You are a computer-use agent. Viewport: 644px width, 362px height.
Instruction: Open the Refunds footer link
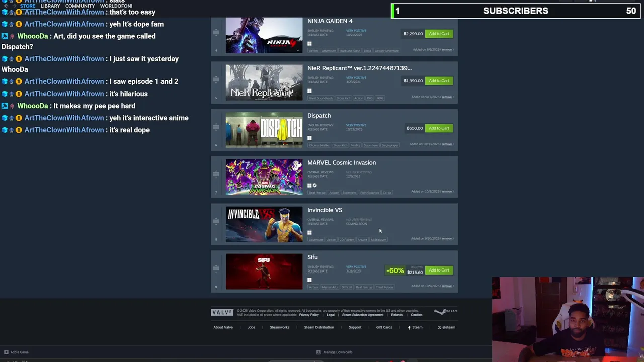[397, 315]
